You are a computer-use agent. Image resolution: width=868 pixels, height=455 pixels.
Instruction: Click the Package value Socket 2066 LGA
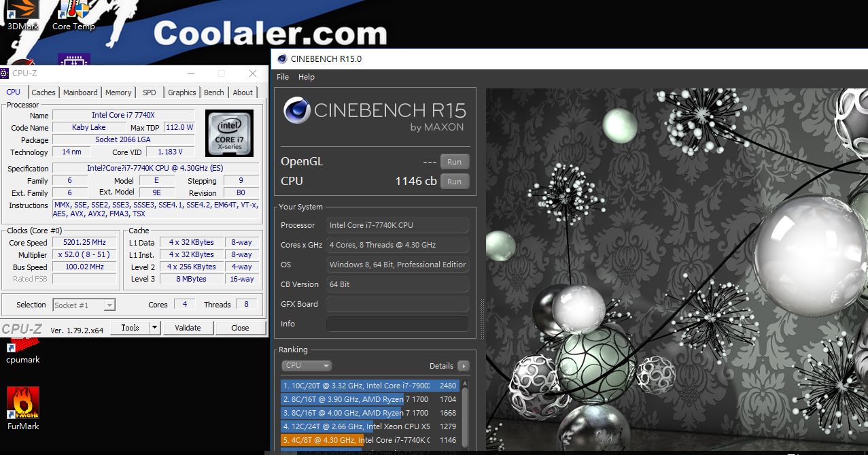(123, 140)
